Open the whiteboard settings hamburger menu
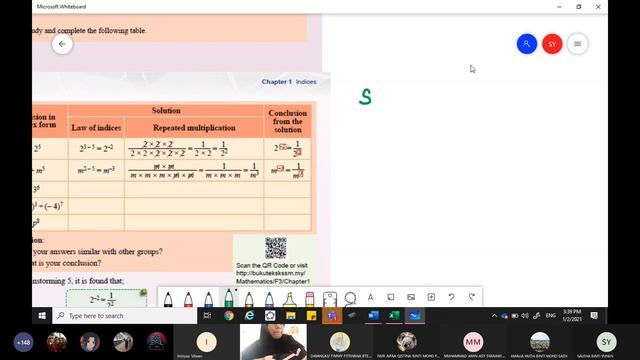 click(578, 44)
